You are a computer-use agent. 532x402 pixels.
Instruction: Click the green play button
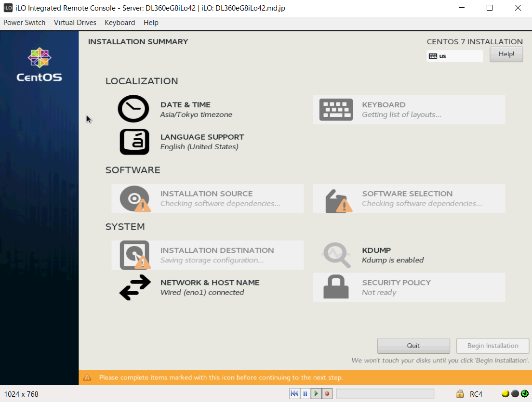click(x=316, y=393)
